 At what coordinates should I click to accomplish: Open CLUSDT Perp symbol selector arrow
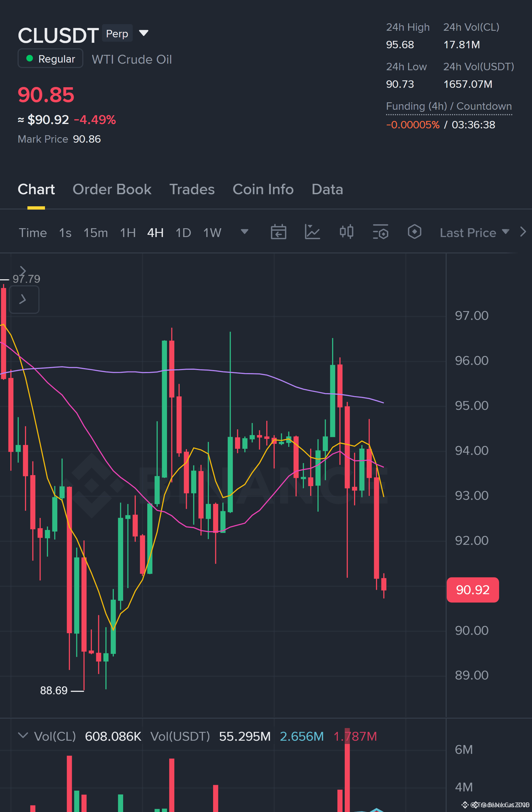[144, 33]
